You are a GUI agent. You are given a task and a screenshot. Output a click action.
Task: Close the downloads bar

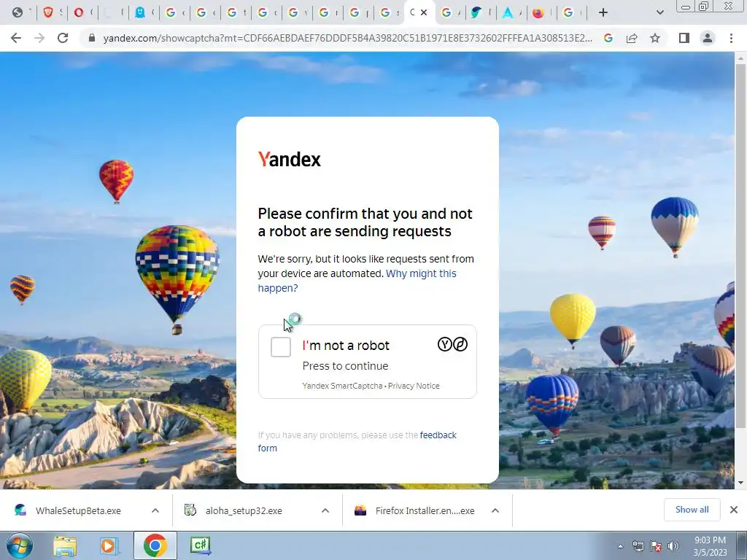pyautogui.click(x=734, y=510)
